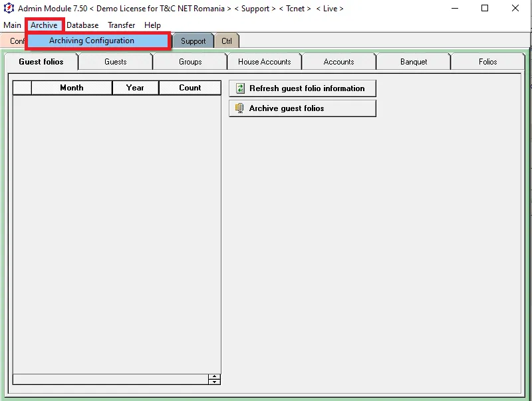Show the House Accounts tab
The image size is (532, 401).
point(264,62)
